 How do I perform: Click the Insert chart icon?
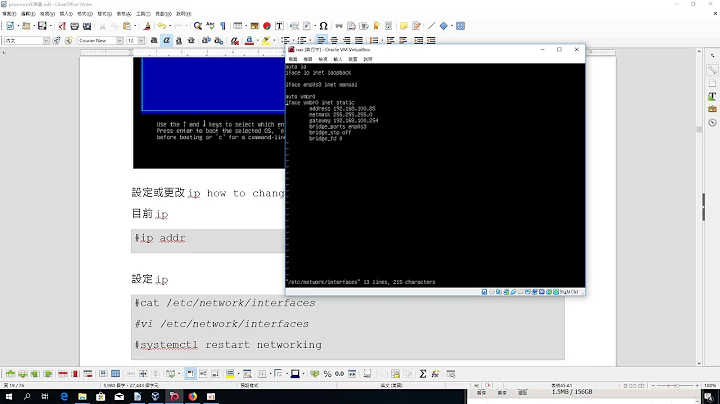tap(267, 26)
